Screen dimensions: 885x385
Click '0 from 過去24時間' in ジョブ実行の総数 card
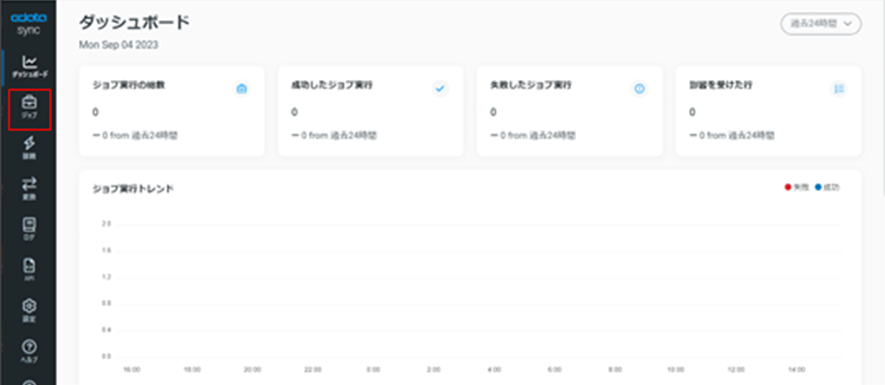click(x=140, y=135)
